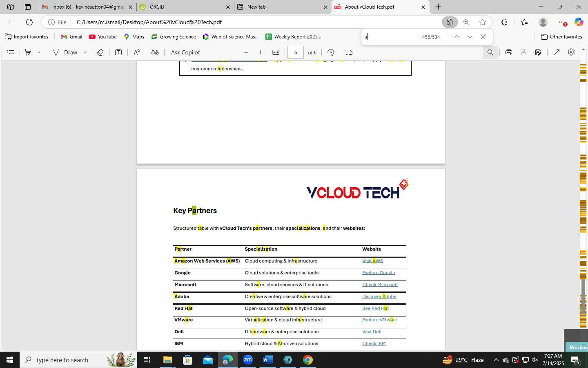
Task: Follow the Explore VMware link
Action: click(380, 320)
